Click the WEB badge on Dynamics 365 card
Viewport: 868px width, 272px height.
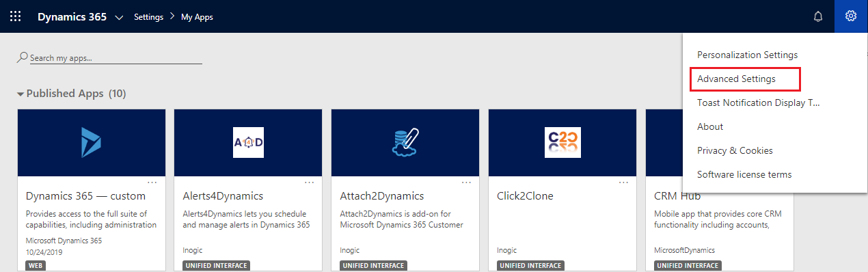click(x=36, y=265)
